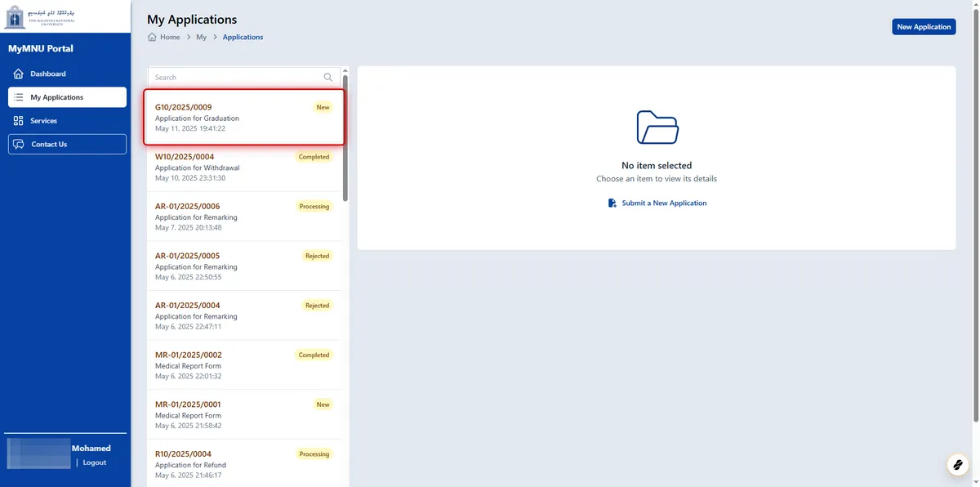Go to the Home breadcrumb link
The image size is (980, 487).
(x=170, y=37)
